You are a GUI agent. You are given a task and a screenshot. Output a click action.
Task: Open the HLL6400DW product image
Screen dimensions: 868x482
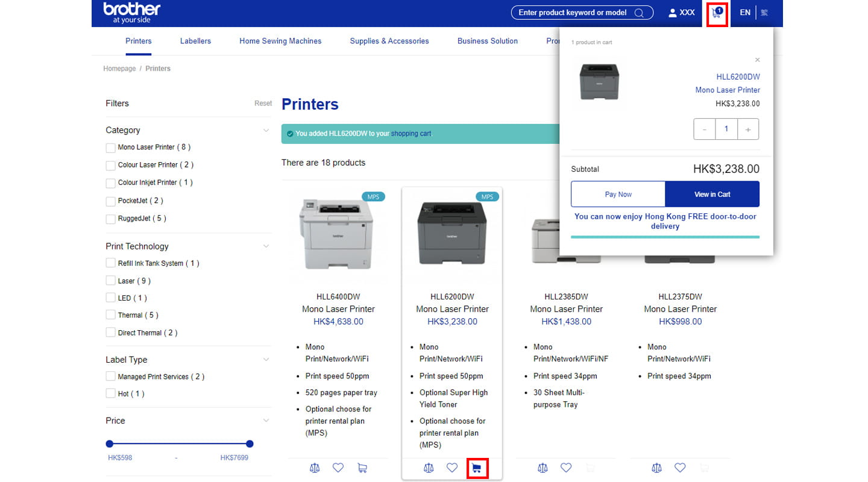pyautogui.click(x=338, y=235)
